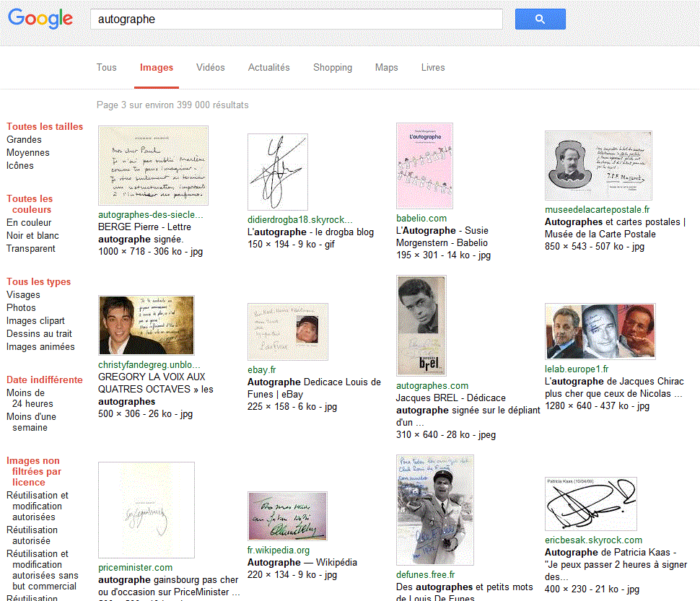The width and height of the screenshot is (700, 601).
Task: Open the Shopping tab
Action: tap(333, 67)
